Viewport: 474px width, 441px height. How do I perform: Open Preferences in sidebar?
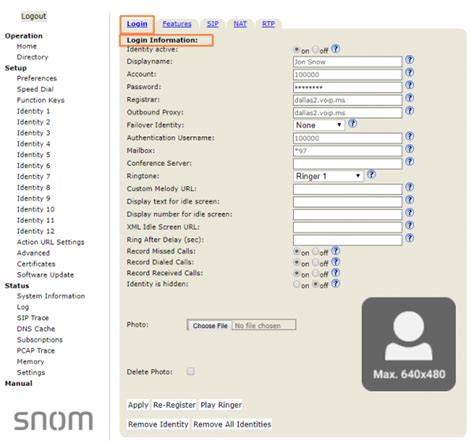click(x=37, y=78)
